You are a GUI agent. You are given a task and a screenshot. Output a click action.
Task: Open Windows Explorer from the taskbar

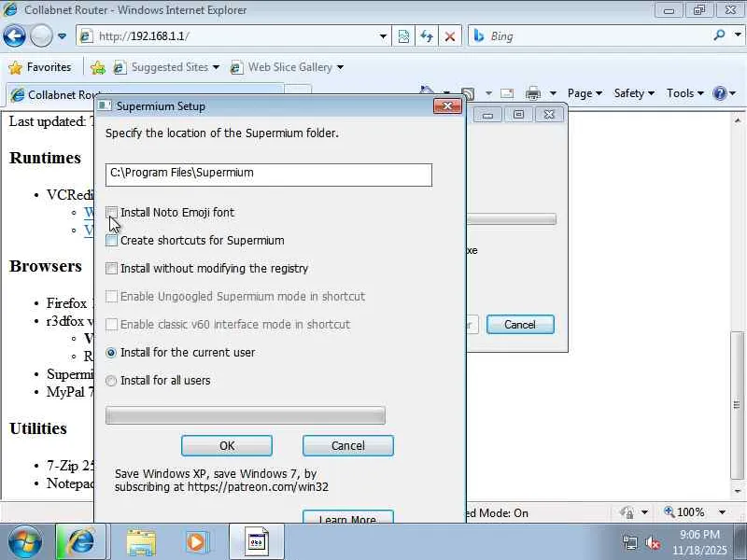pyautogui.click(x=141, y=542)
